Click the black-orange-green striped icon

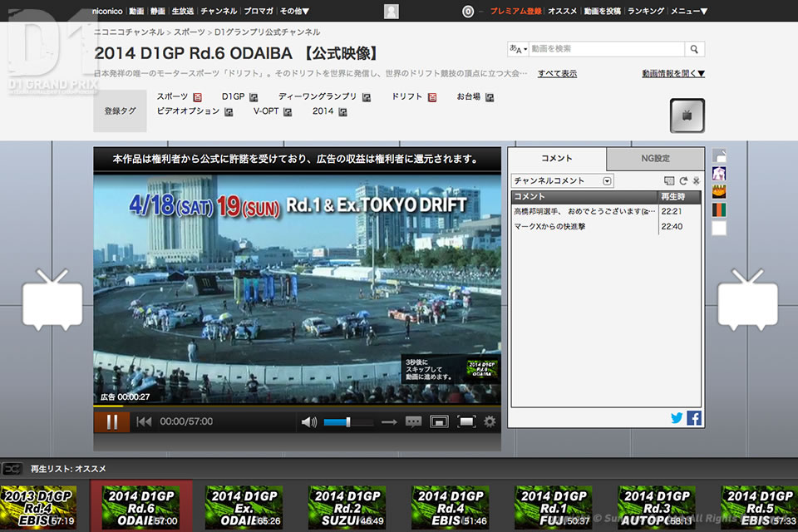[x=719, y=209]
